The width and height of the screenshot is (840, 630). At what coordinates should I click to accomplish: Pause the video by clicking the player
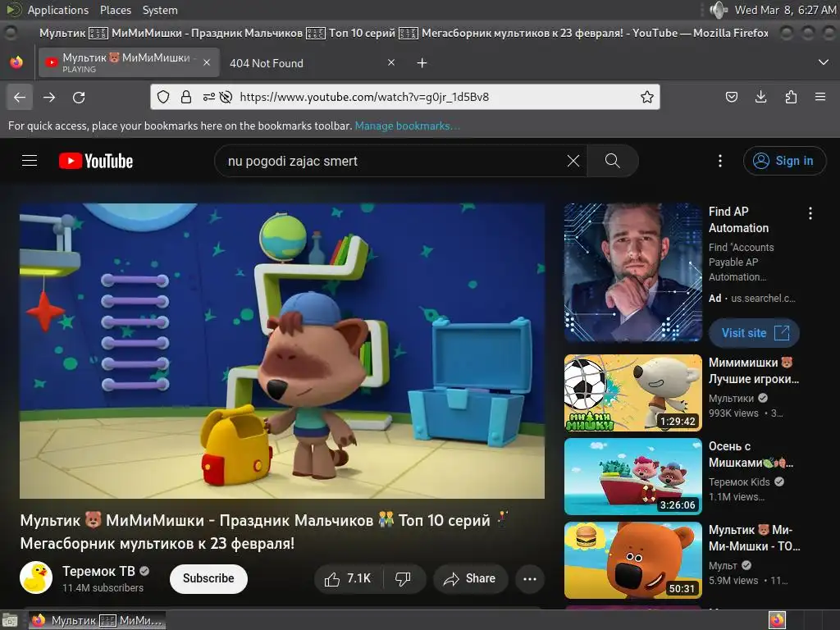(x=282, y=351)
